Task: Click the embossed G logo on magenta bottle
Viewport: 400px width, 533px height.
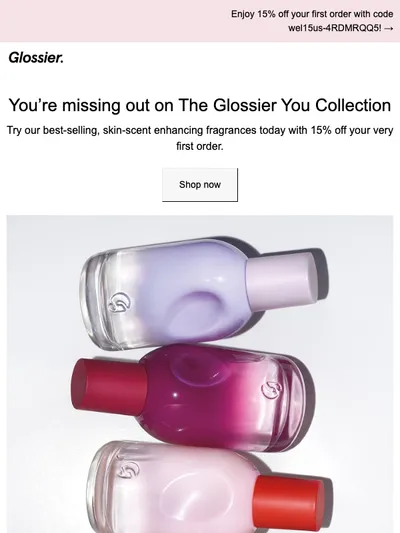Action: [x=272, y=390]
